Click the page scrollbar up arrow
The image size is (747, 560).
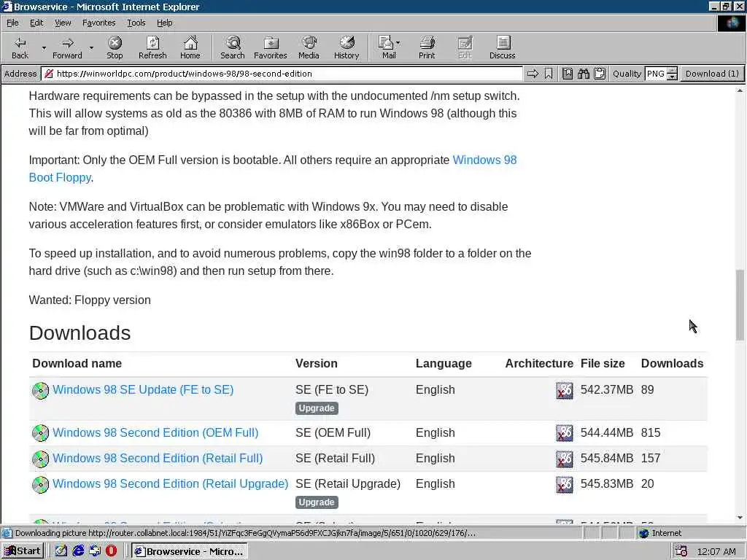pos(740,90)
